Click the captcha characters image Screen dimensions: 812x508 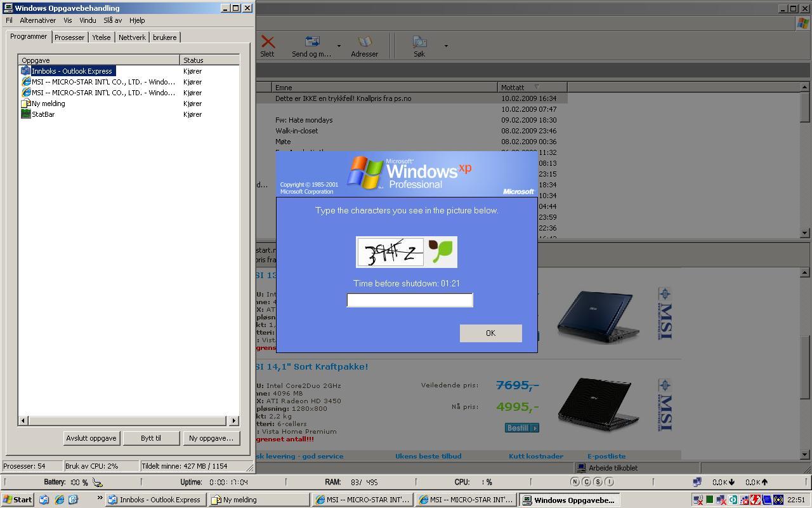[x=391, y=253]
